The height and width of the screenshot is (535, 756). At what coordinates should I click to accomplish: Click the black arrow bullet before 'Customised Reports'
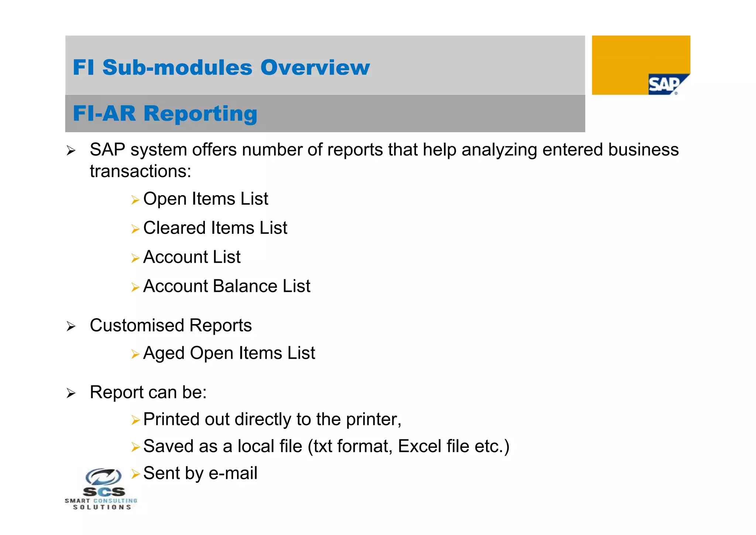coord(71,327)
